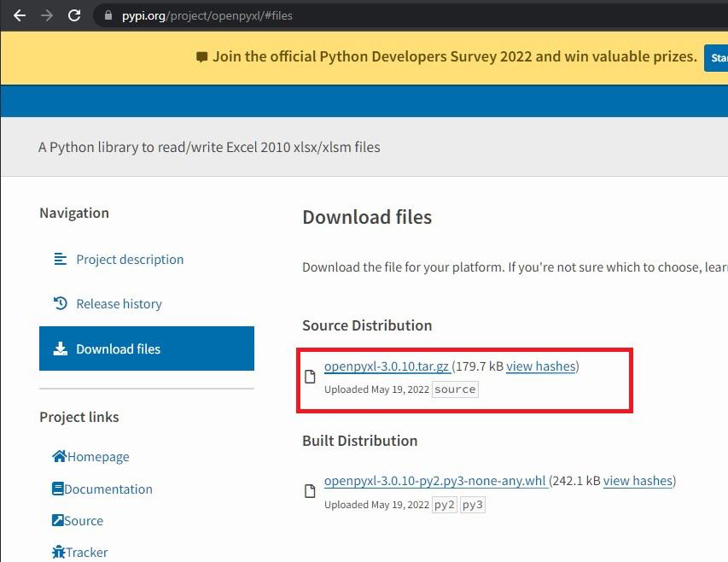The height and width of the screenshot is (562, 728).
Task: Click the Documentation book icon
Action: pos(57,489)
